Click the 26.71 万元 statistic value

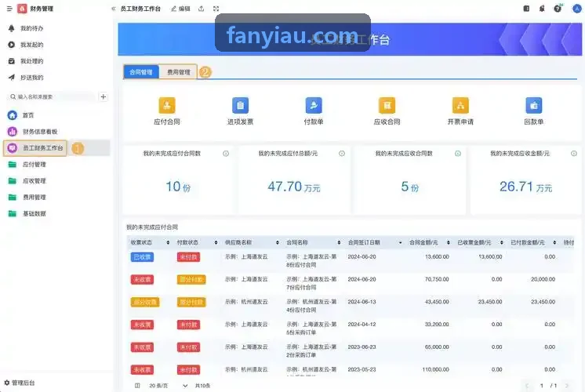click(x=525, y=187)
